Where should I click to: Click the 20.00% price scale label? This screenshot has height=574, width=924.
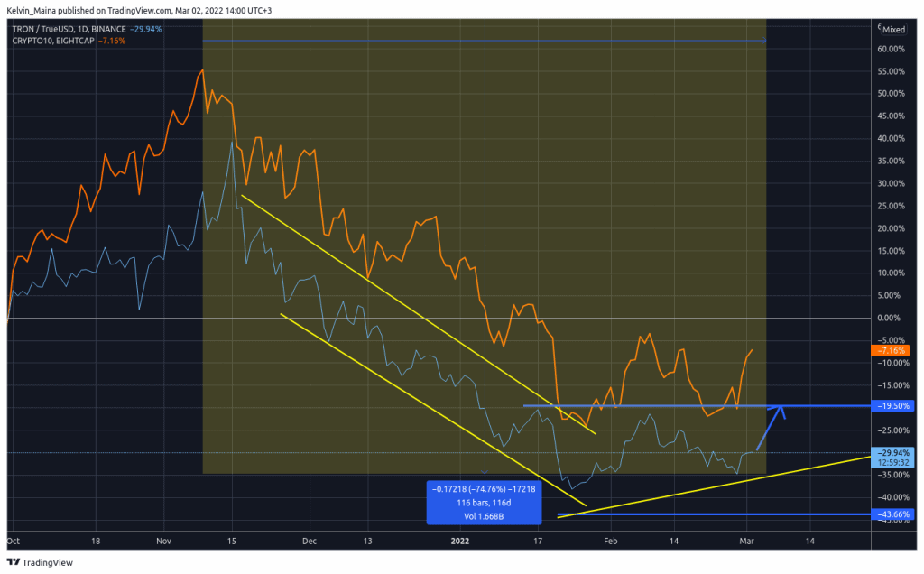tap(891, 228)
